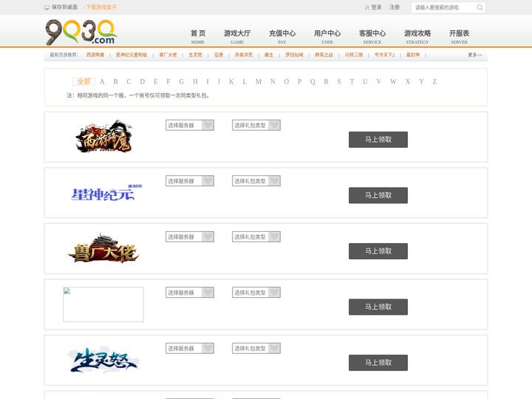532x399 pixels.
Task: Click the user icon beside 登录
Action: coord(367,7)
